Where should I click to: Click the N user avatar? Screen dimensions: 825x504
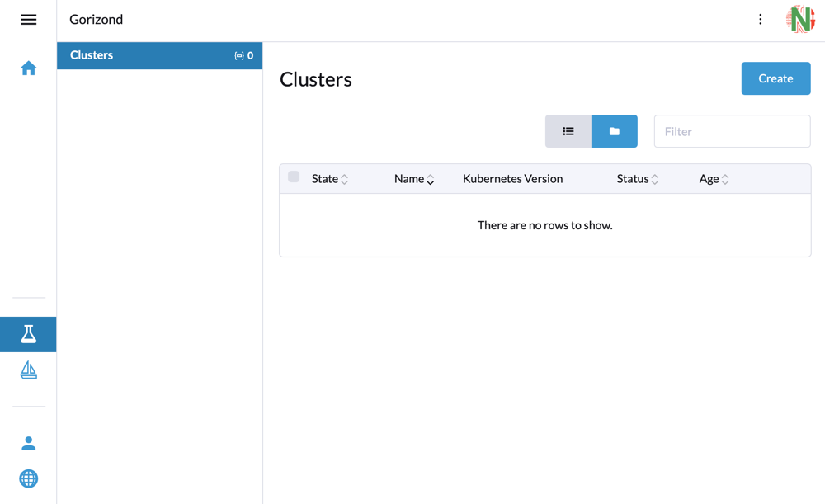point(800,19)
